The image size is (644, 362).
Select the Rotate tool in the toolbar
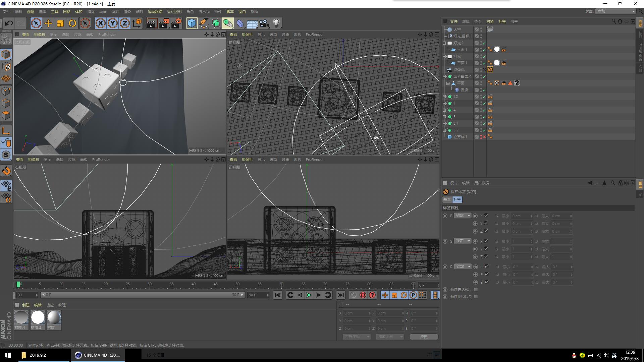tap(72, 23)
